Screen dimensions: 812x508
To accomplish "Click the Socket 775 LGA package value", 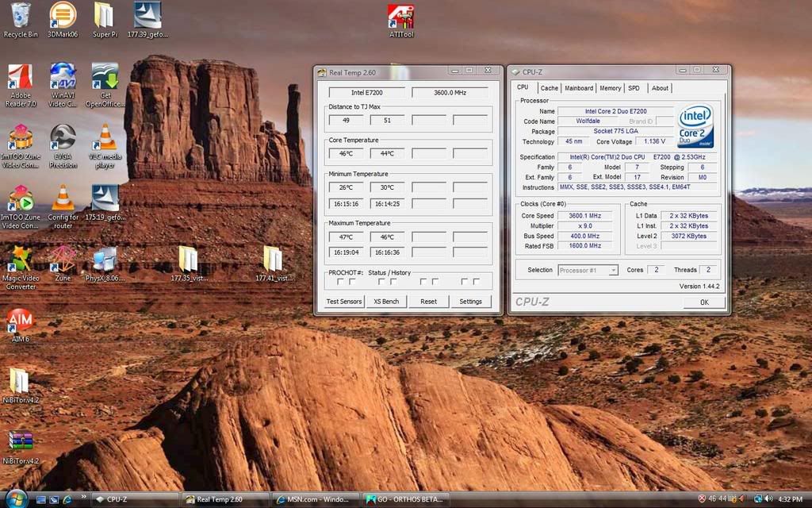I will [x=615, y=131].
